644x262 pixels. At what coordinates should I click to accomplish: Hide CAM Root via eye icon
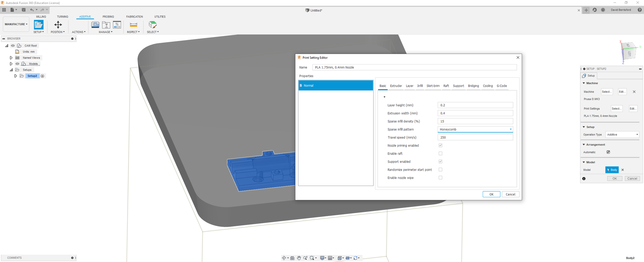click(13, 46)
